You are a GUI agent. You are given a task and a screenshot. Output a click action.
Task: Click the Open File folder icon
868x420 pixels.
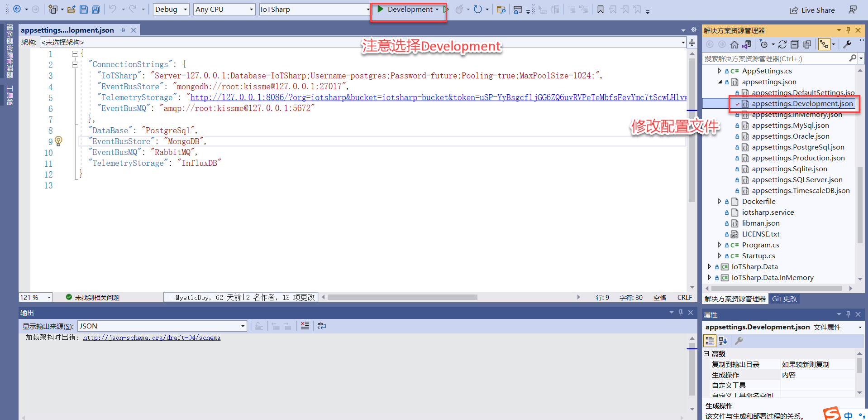tap(71, 10)
